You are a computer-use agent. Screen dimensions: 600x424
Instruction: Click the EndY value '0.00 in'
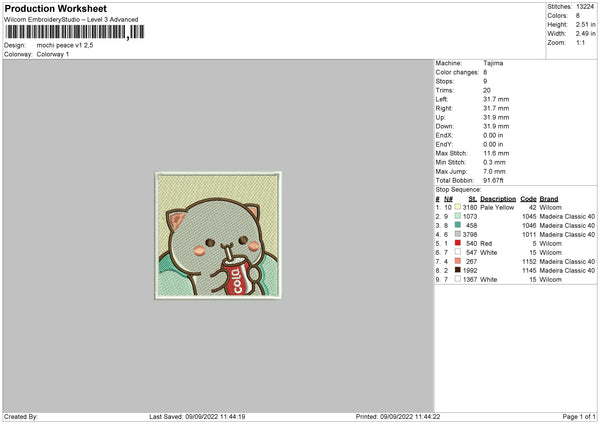point(493,144)
